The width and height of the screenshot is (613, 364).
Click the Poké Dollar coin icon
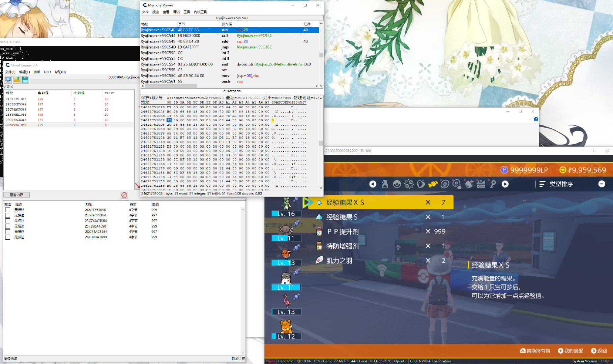coord(563,170)
